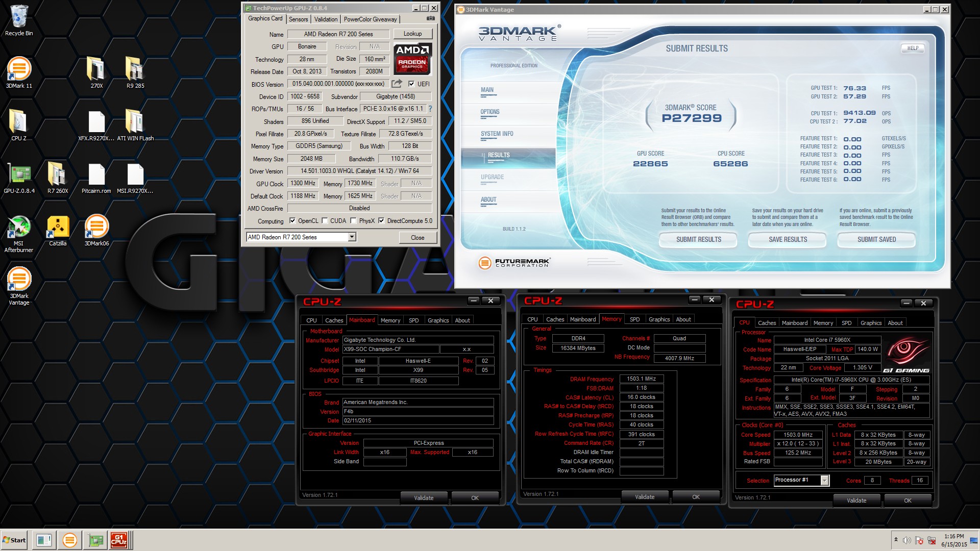Open the R7 260X folder

point(58,178)
